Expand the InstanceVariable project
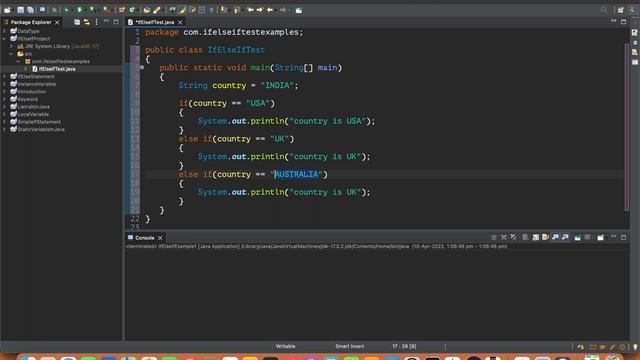 click(x=4, y=84)
